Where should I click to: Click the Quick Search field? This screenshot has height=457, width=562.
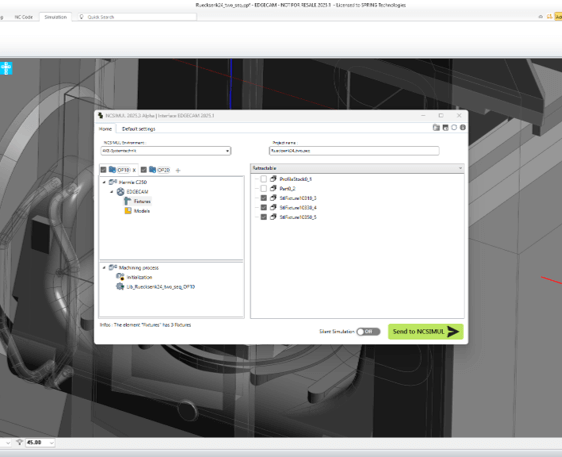click(137, 17)
